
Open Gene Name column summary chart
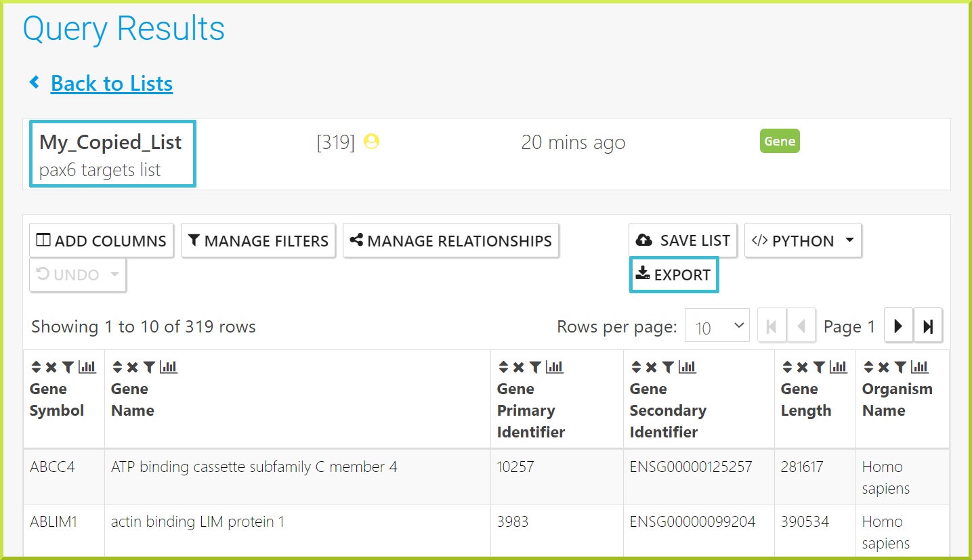[x=169, y=367]
